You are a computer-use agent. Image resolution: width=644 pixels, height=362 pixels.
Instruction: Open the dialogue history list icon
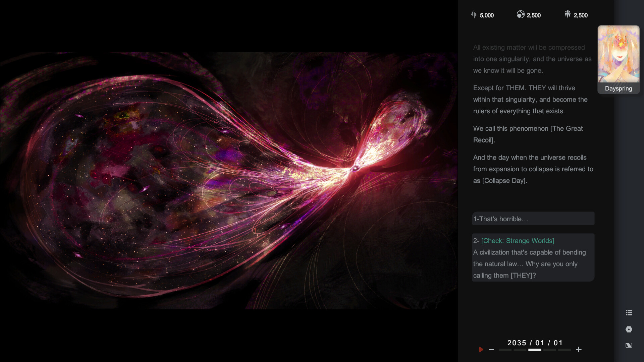click(629, 312)
